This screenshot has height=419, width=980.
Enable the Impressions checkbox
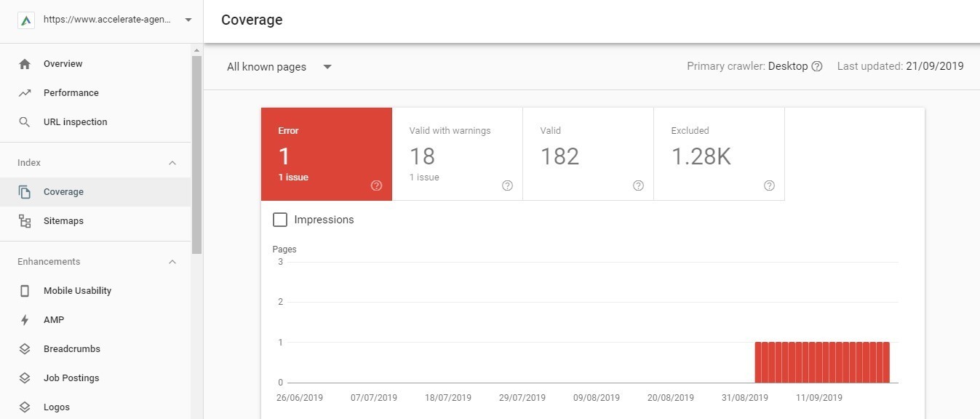point(280,220)
